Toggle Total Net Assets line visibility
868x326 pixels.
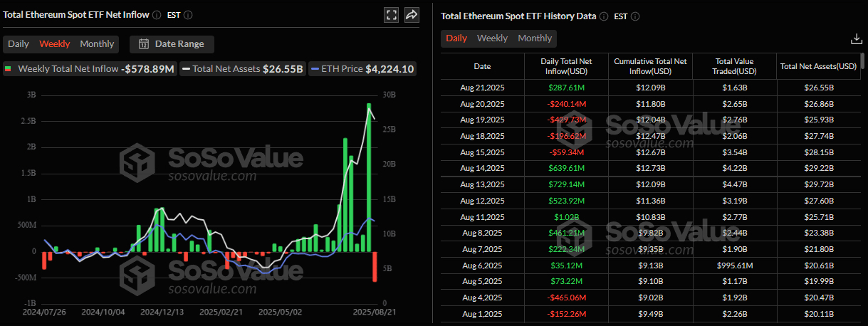(x=243, y=69)
